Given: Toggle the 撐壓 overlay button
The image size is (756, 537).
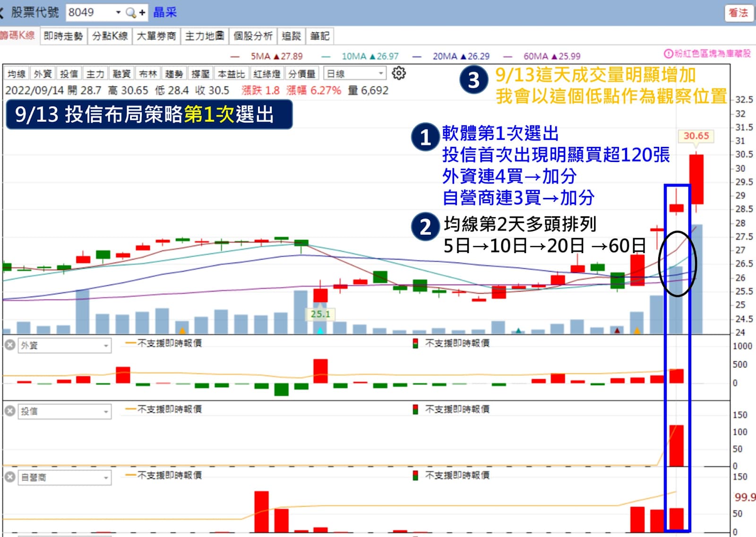Looking at the screenshot, I should (200, 74).
